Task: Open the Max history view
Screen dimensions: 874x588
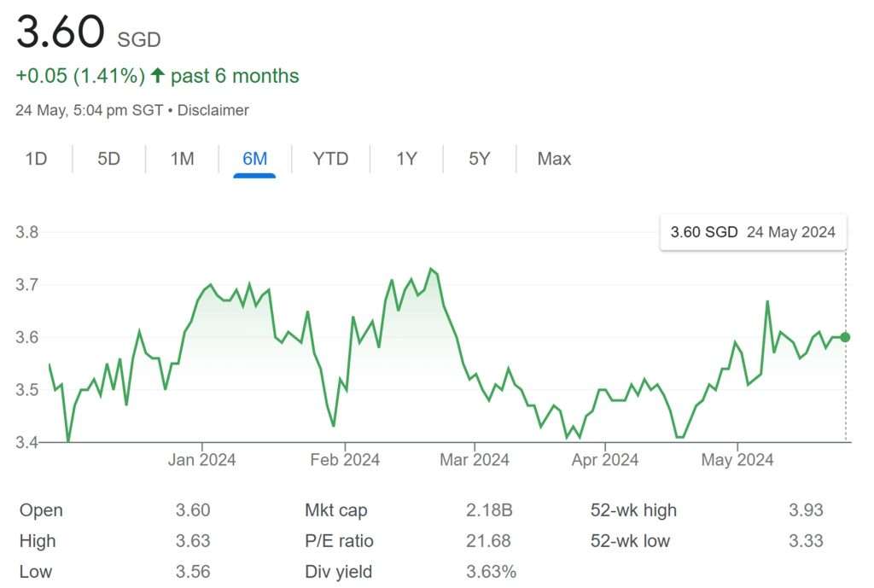Action: 553,159
